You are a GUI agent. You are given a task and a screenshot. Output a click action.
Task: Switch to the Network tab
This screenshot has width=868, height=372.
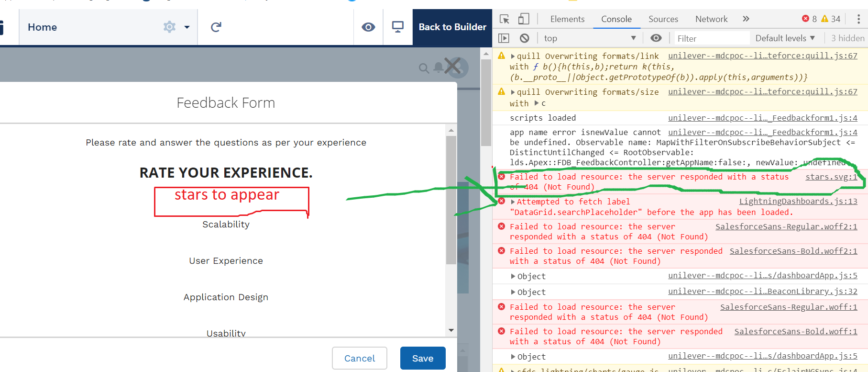pyautogui.click(x=711, y=19)
